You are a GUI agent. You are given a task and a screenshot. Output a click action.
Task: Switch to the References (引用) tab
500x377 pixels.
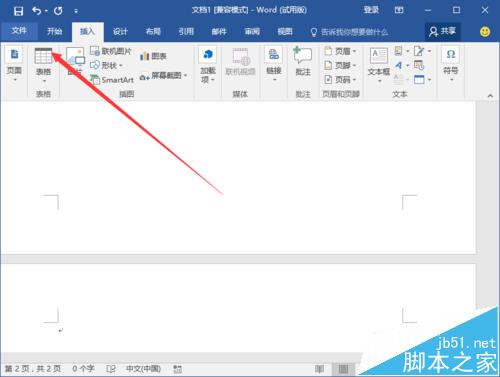186,32
